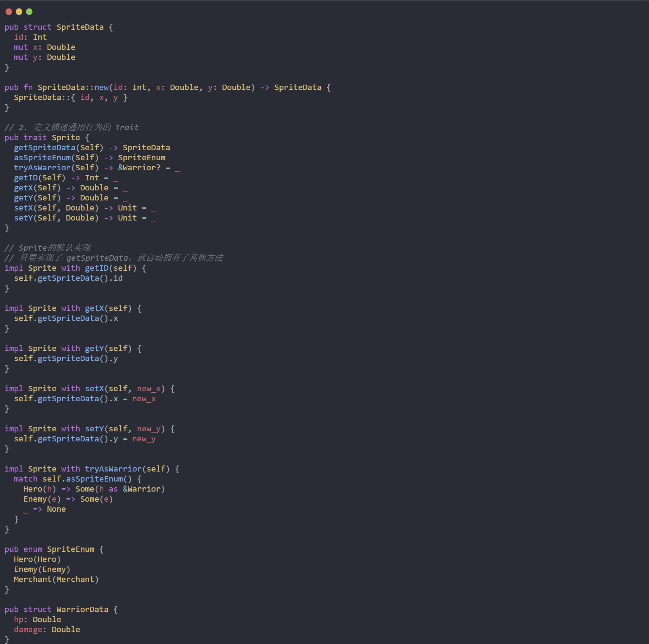Click 'match self.asSpriteEnum() {' line
649x644 pixels.
pyautogui.click(x=78, y=479)
